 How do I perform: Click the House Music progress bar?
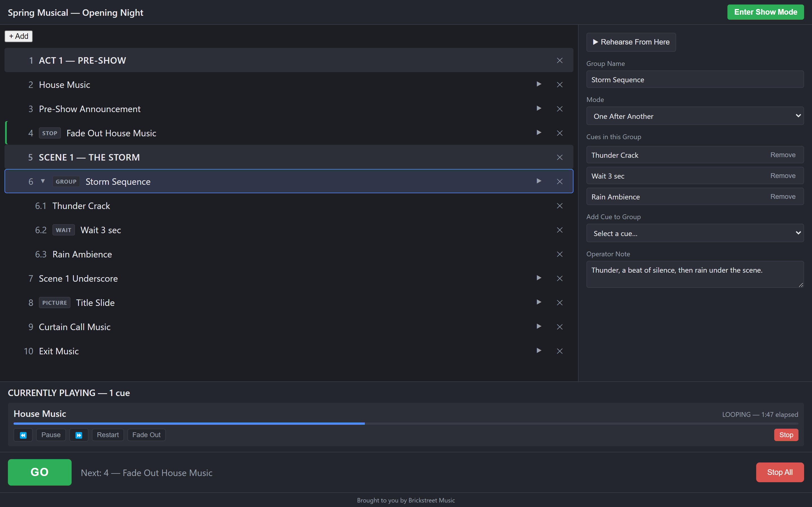click(406, 424)
